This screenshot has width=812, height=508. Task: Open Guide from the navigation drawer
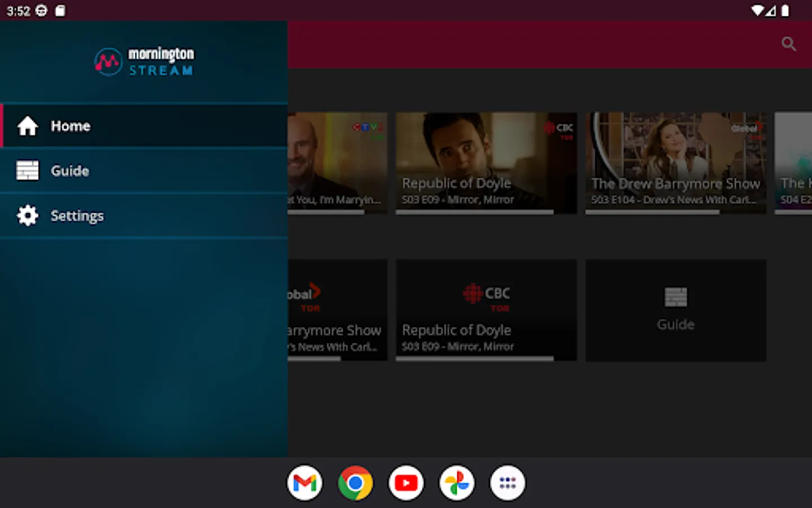[144, 170]
